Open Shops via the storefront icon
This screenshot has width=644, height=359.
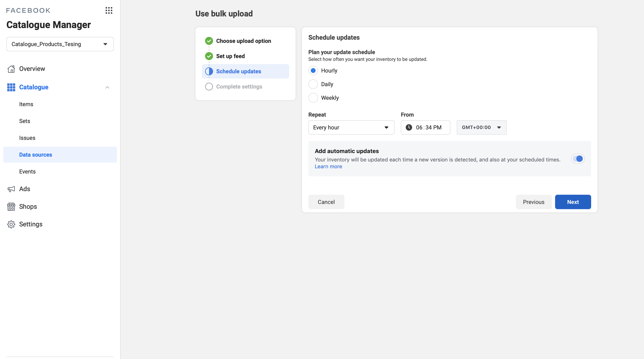[x=11, y=206]
